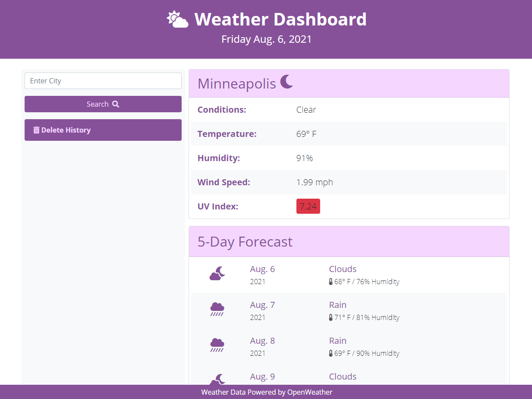Click the thermometer icon beside 68° F
Viewport: 532px width, 399px height.
click(330, 282)
